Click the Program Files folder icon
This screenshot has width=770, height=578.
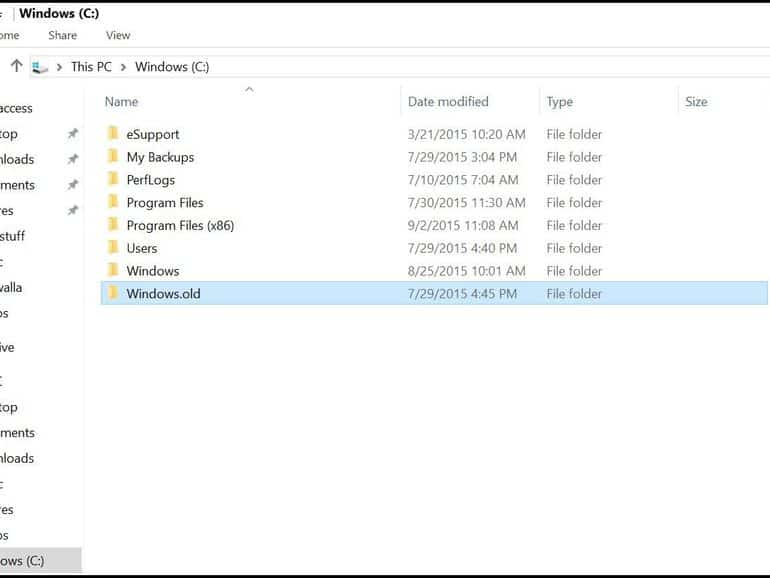(x=113, y=201)
